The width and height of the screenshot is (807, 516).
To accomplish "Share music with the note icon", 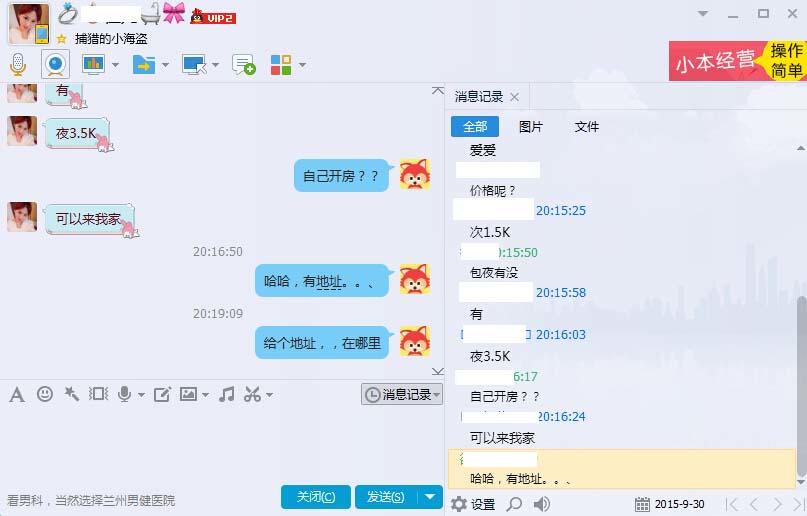I will tap(226, 395).
